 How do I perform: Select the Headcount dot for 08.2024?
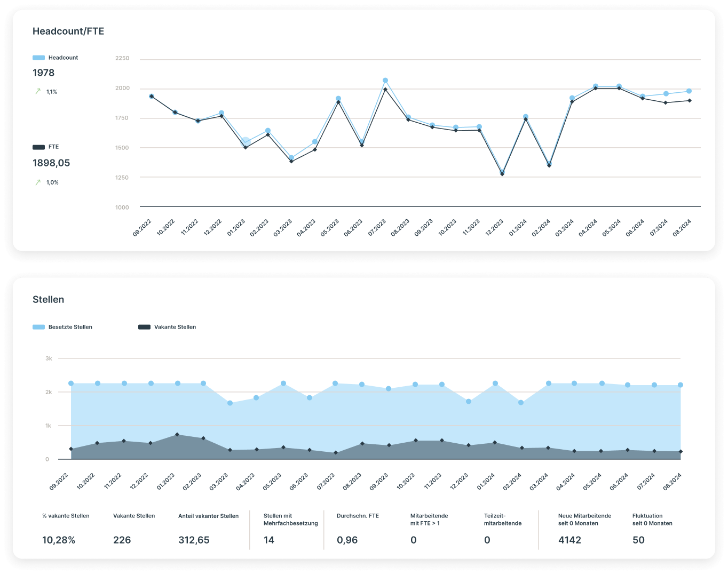tap(689, 91)
